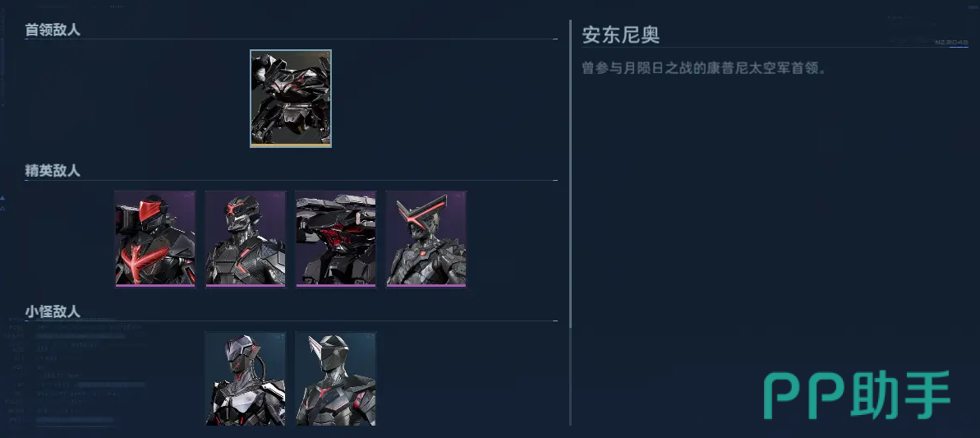Click the faded data readout at bottom left
The height and width of the screenshot is (438, 980).
coord(74,371)
